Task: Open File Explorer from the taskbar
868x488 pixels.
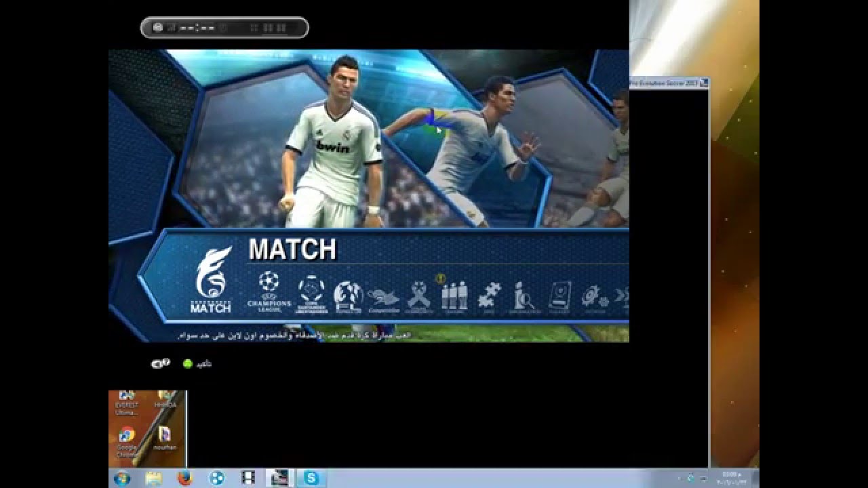Action: [x=154, y=479]
